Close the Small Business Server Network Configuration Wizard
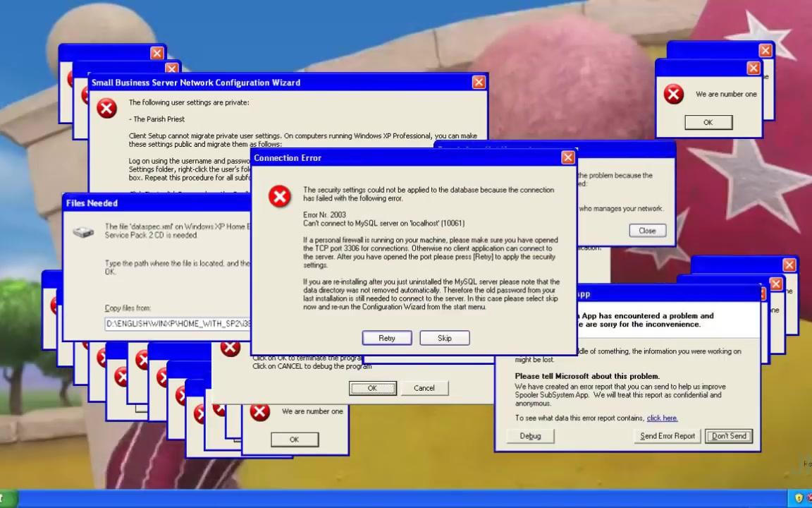Viewport: 812px width, 508px height. 479,83
